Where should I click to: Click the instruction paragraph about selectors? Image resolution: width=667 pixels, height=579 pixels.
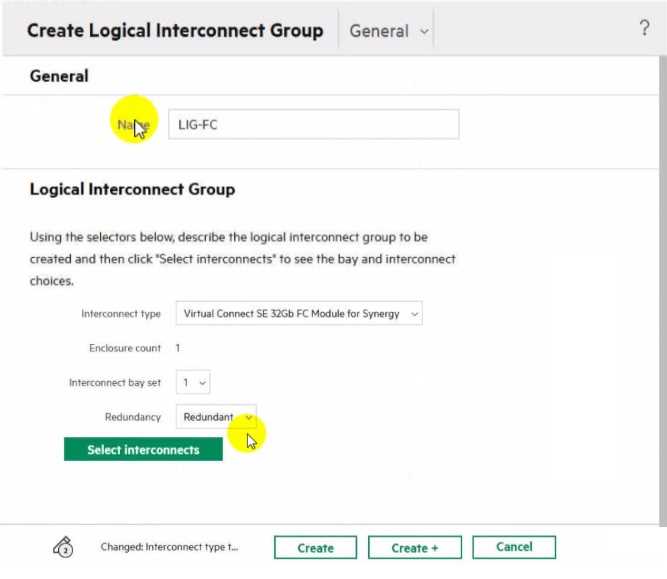[x=243, y=259]
